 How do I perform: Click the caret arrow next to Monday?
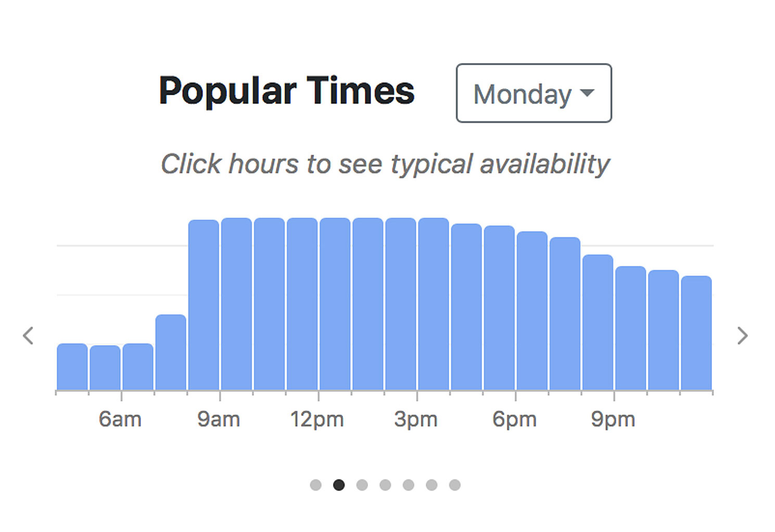(587, 93)
